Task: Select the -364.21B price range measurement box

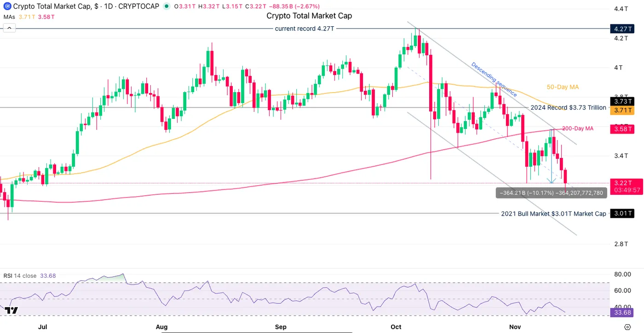Action: click(x=551, y=193)
